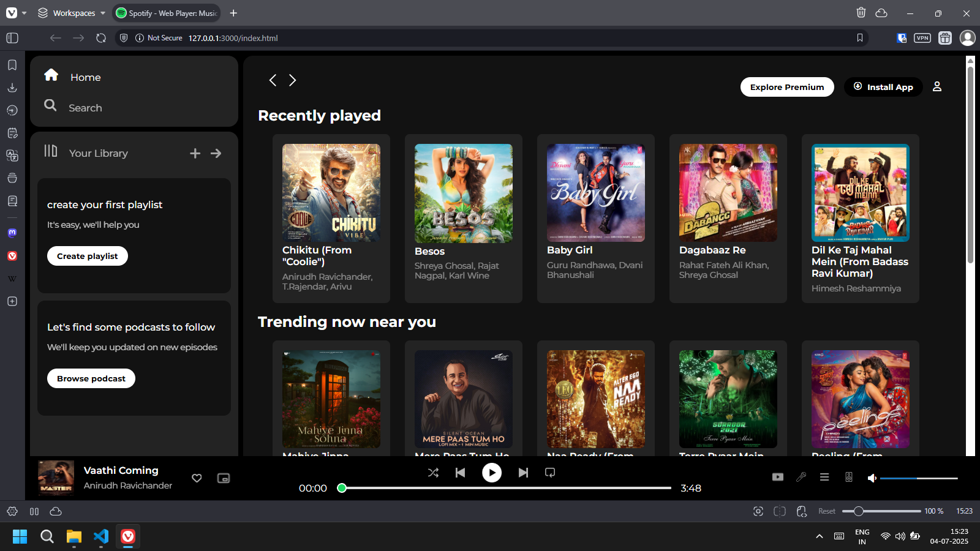
Task: Open the Workspaces dropdown
Action: pos(69,12)
